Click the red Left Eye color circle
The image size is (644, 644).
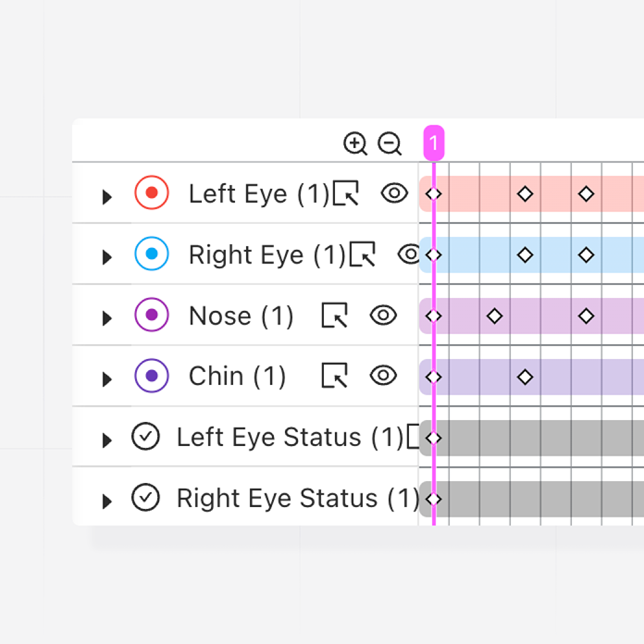coord(152,193)
